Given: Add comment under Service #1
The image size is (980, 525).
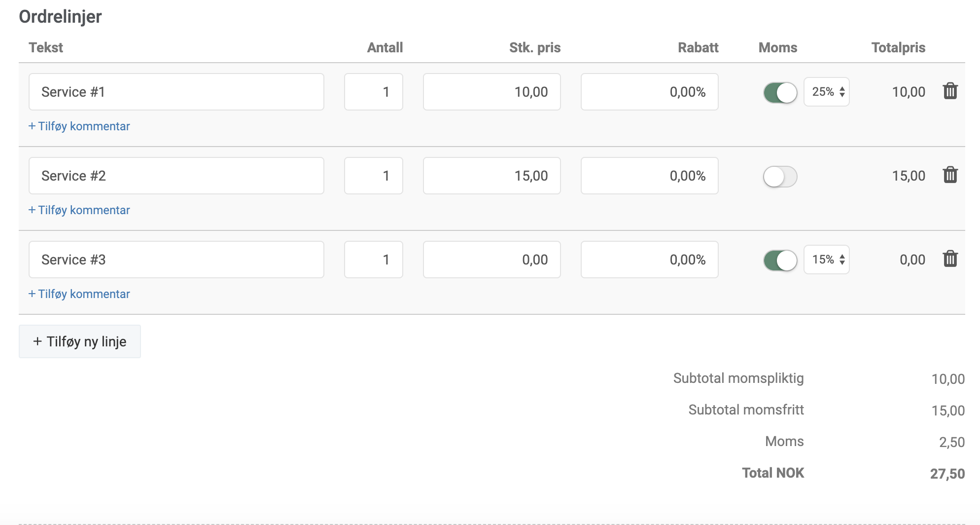Looking at the screenshot, I should click(x=79, y=126).
